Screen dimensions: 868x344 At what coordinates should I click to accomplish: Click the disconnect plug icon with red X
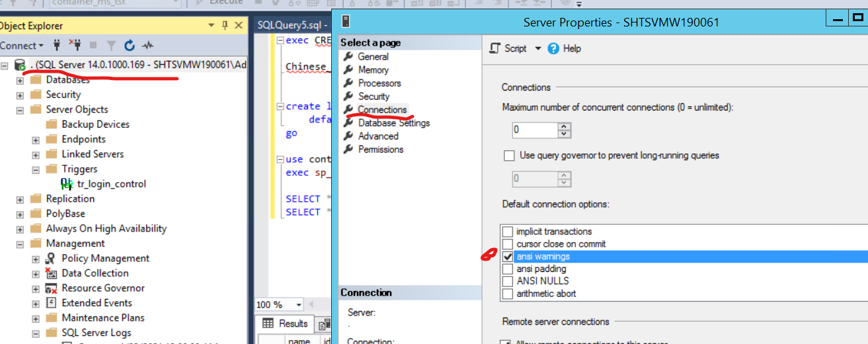[75, 46]
